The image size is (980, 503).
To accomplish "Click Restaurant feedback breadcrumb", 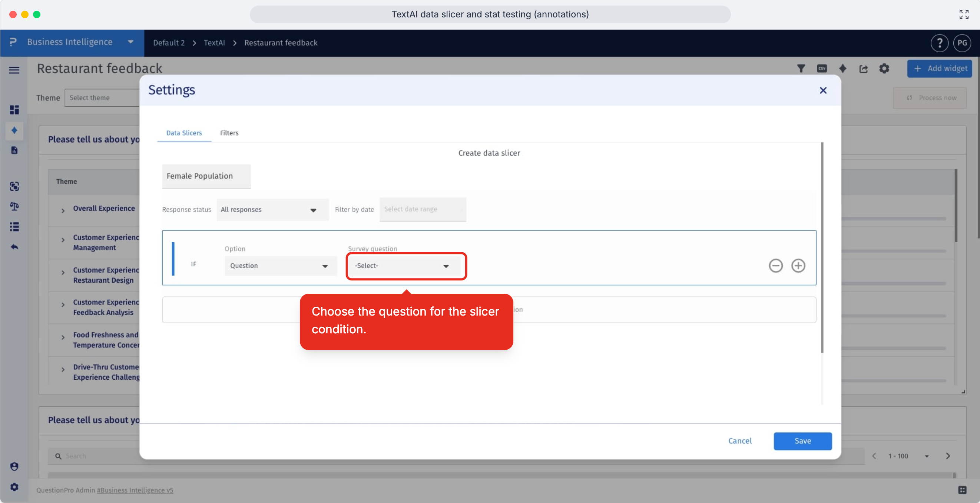I will (281, 43).
